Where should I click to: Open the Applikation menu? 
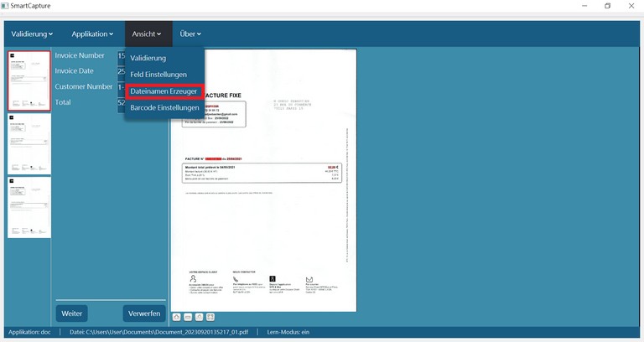pyautogui.click(x=92, y=34)
